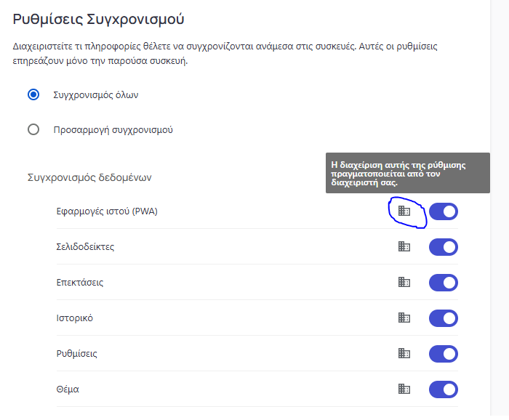Turn off the Επεκτάσεις sync switch
Viewport: 509px width, 420px height.
(x=444, y=283)
